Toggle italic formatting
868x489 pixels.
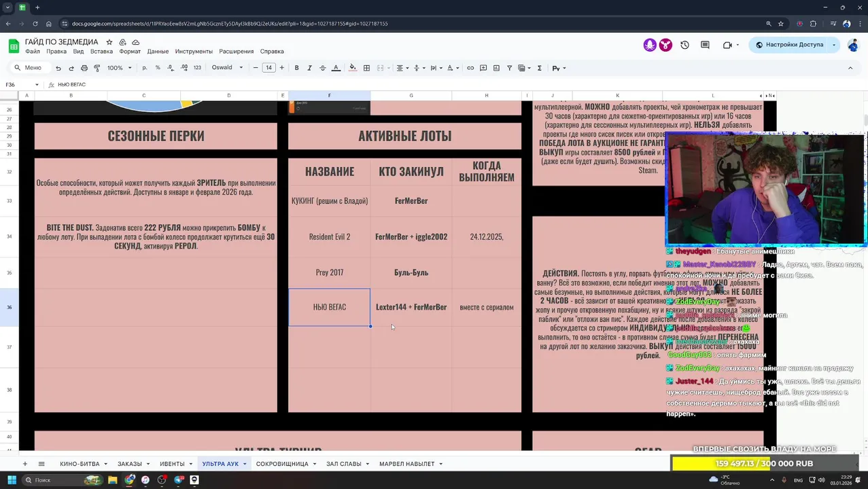[x=309, y=68]
